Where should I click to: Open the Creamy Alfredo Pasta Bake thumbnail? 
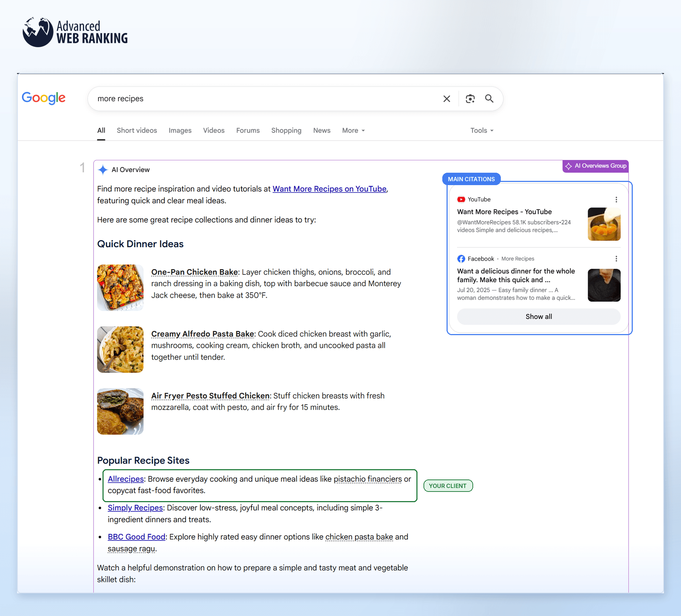pos(120,350)
